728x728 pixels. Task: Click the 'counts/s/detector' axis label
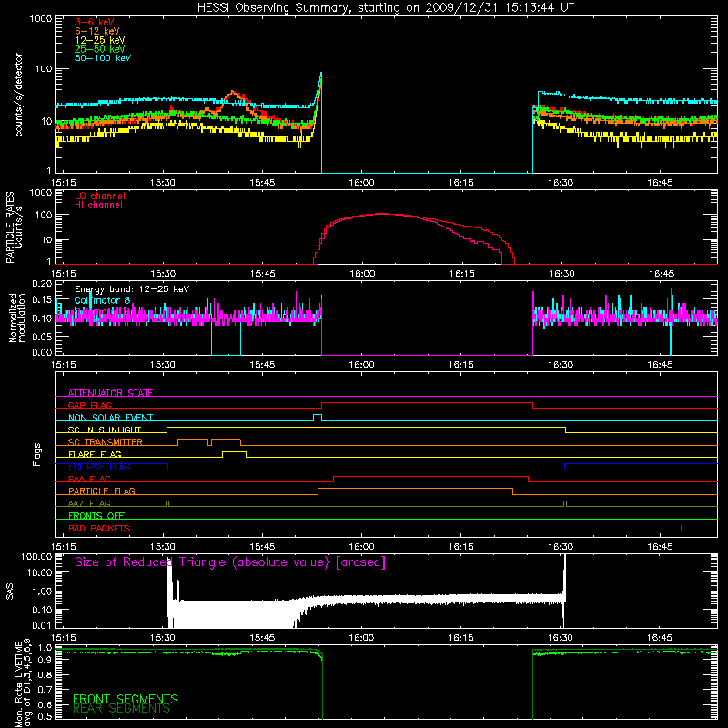coord(19,95)
